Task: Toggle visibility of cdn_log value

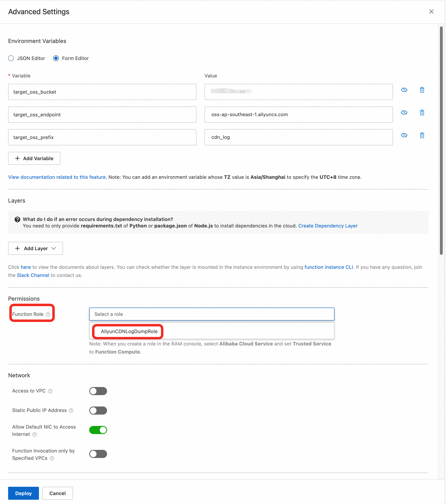Action: pos(404,135)
